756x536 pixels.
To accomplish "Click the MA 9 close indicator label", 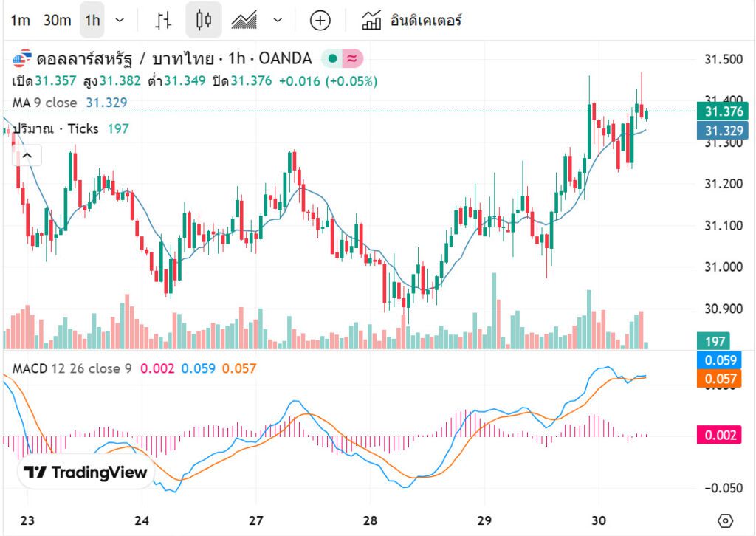I will [44, 103].
